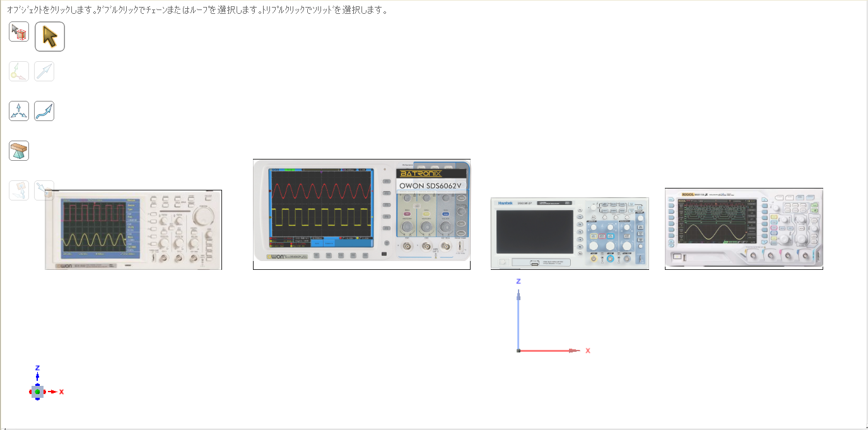This screenshot has width=868, height=430.
Task: Select the OWON SDS6062V oscilloscope image
Action: (361, 214)
